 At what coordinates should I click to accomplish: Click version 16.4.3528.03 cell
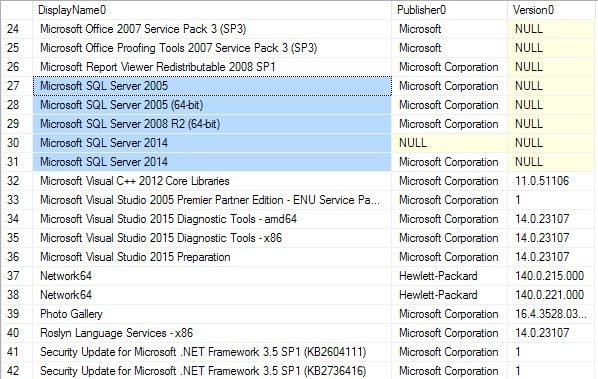(x=551, y=314)
